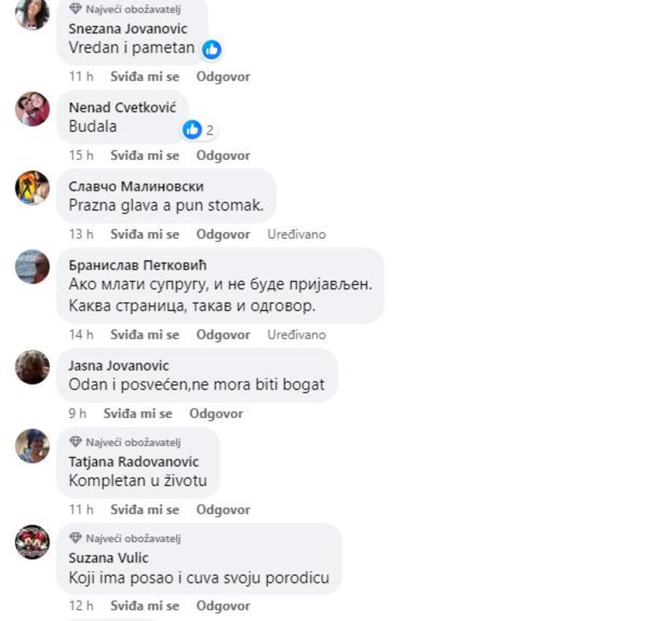View edit history 'Uređivano' on Славчо's comment

point(296,234)
